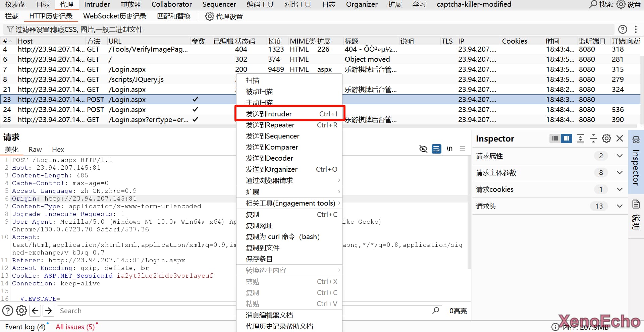
Task: Expand the 请求主体参数 section
Action: [620, 173]
